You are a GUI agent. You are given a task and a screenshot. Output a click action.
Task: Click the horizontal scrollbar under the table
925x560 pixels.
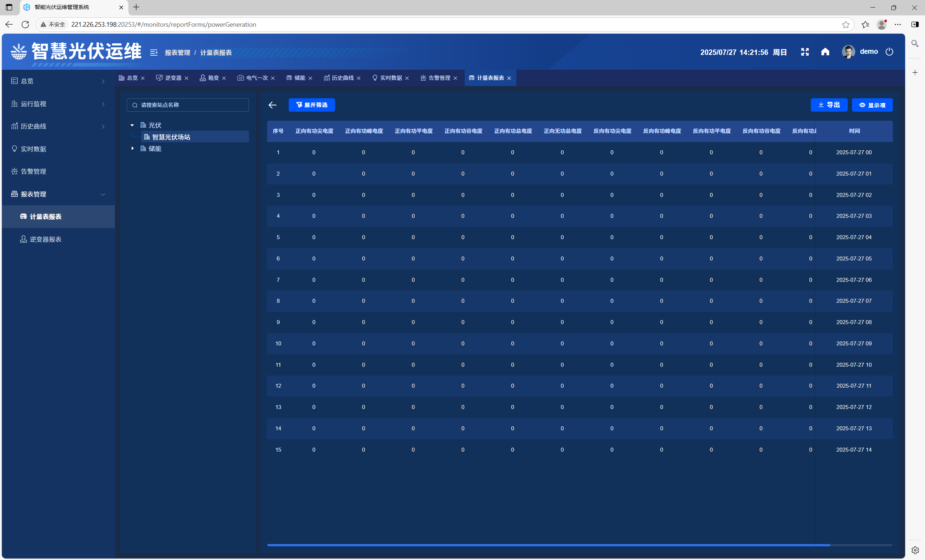(x=548, y=545)
